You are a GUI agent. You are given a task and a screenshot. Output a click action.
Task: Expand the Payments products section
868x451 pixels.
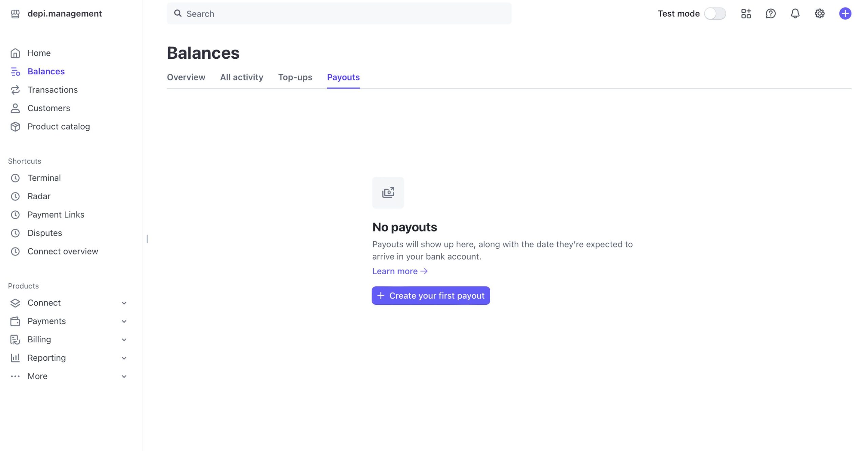(68, 321)
